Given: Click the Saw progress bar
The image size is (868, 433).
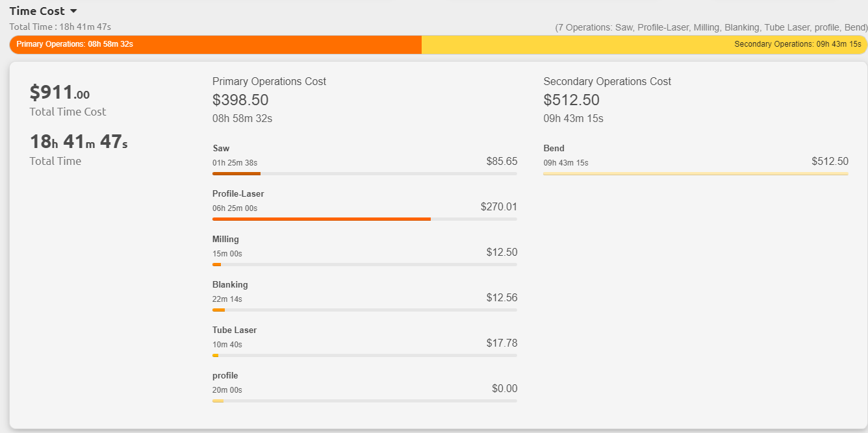Looking at the screenshot, I should coord(364,174).
